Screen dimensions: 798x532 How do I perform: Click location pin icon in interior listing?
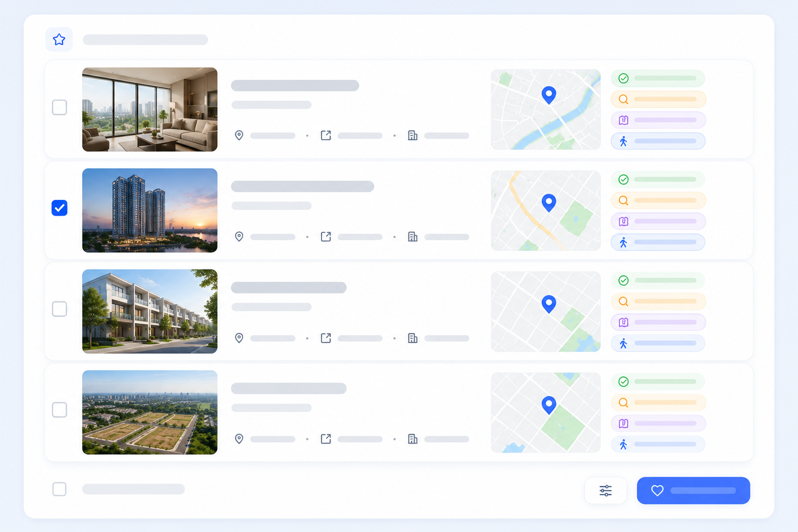click(239, 136)
